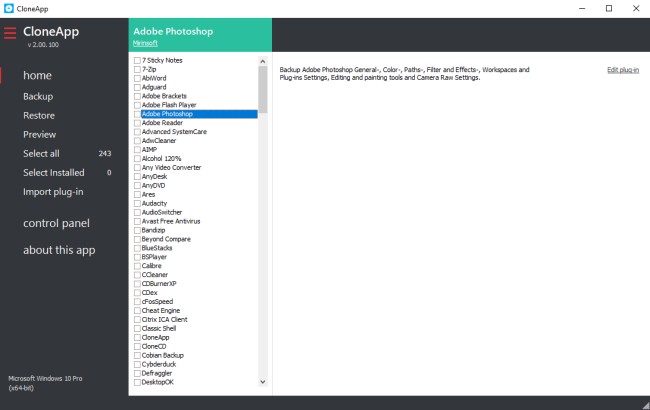Close the CloneApp window
This screenshot has width=650, height=410.
[636, 8]
